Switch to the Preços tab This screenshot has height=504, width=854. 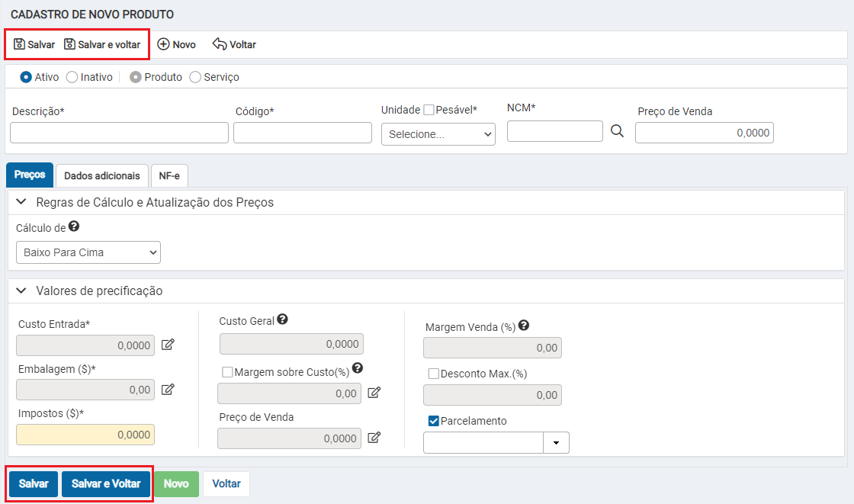pos(30,175)
